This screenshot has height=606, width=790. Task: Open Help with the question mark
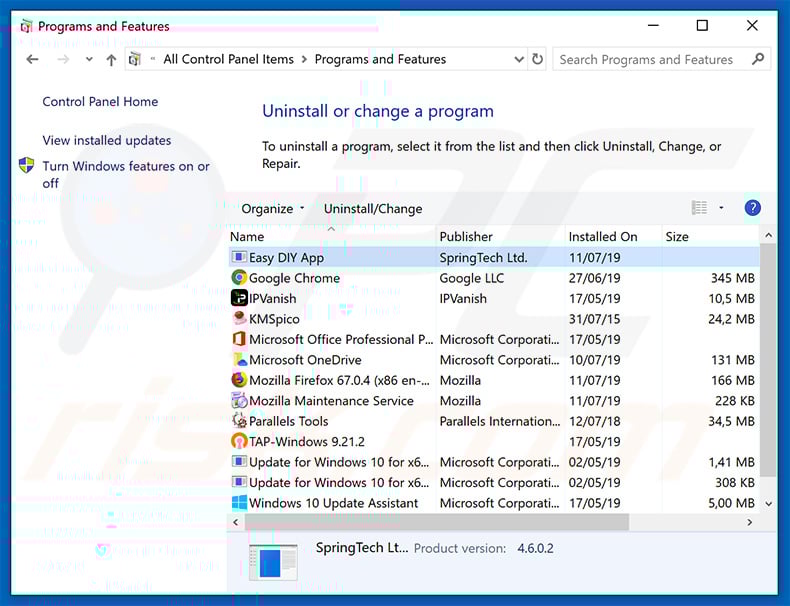click(x=752, y=208)
